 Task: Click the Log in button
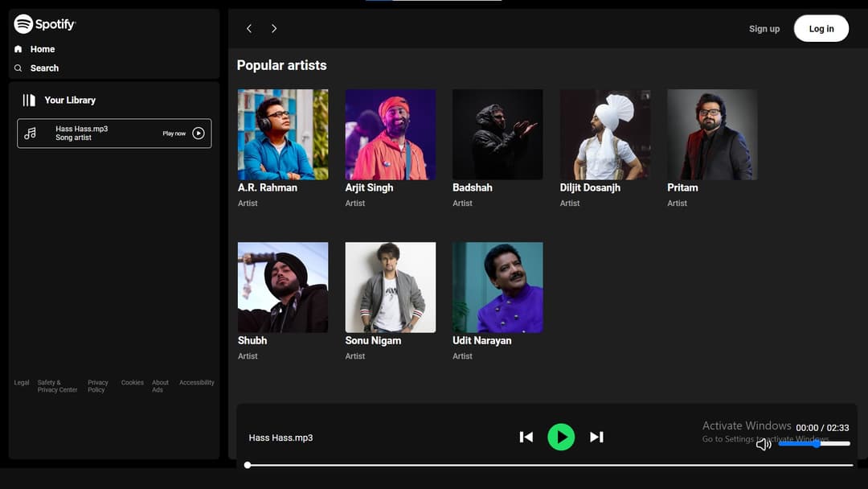pos(821,28)
